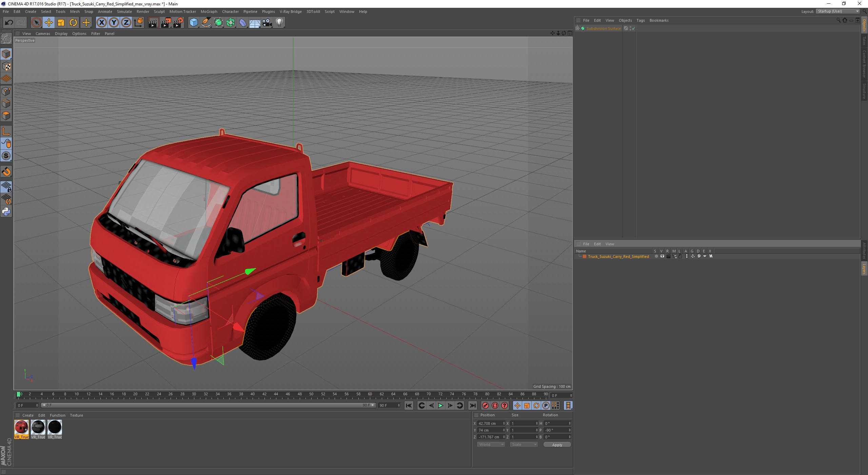This screenshot has height=475, width=868.
Task: Click the Apply button in Coordinates panel
Action: pos(557,444)
